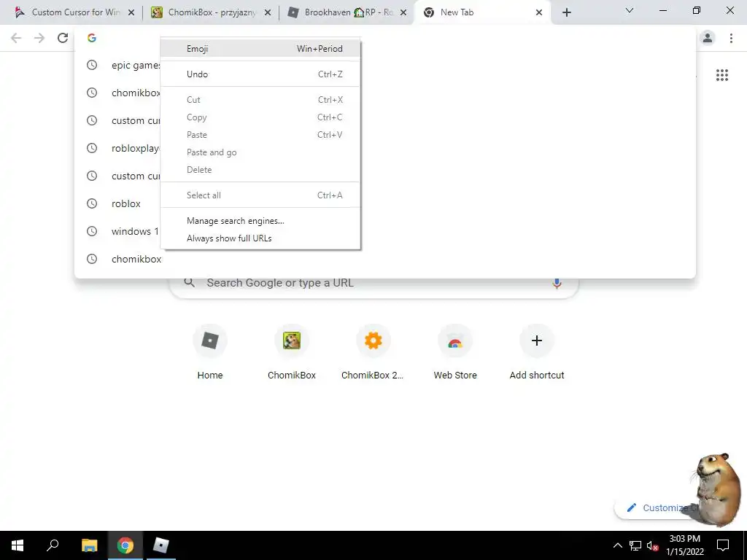Click the clock icon beside 'epic games'
Screen dimensions: 747x560
(92, 65)
